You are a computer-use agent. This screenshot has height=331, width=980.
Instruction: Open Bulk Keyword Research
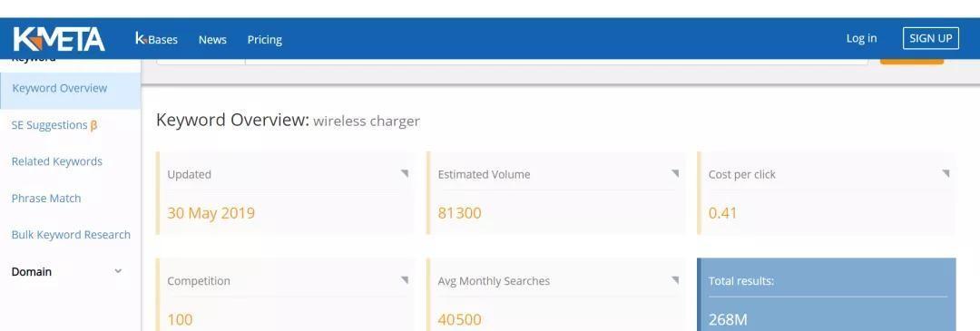tap(71, 235)
